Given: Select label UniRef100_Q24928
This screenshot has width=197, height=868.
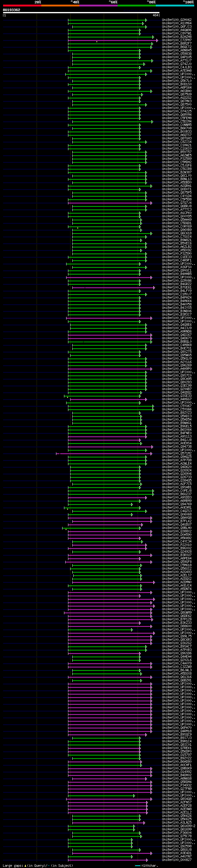Looking at the screenshot, I should 176,551.
